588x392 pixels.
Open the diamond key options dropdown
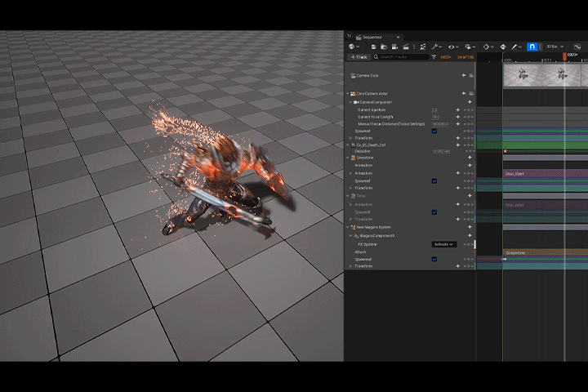click(488, 47)
